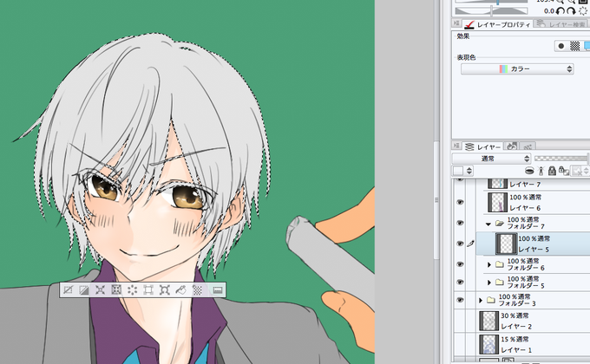Click the フォルダー 6 folder icon
Viewport: 590px width, 364px height.
pyautogui.click(x=499, y=264)
